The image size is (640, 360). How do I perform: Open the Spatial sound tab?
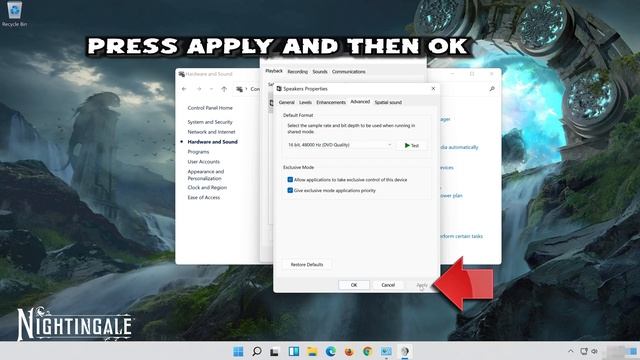[388, 102]
